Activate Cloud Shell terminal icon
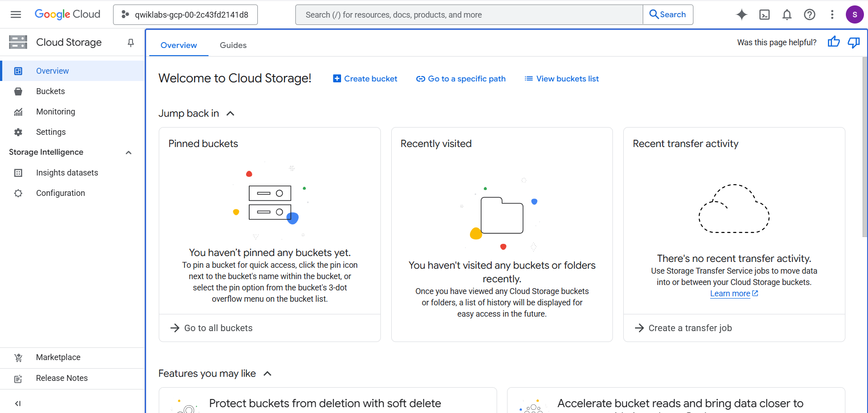868x413 pixels. coord(764,14)
